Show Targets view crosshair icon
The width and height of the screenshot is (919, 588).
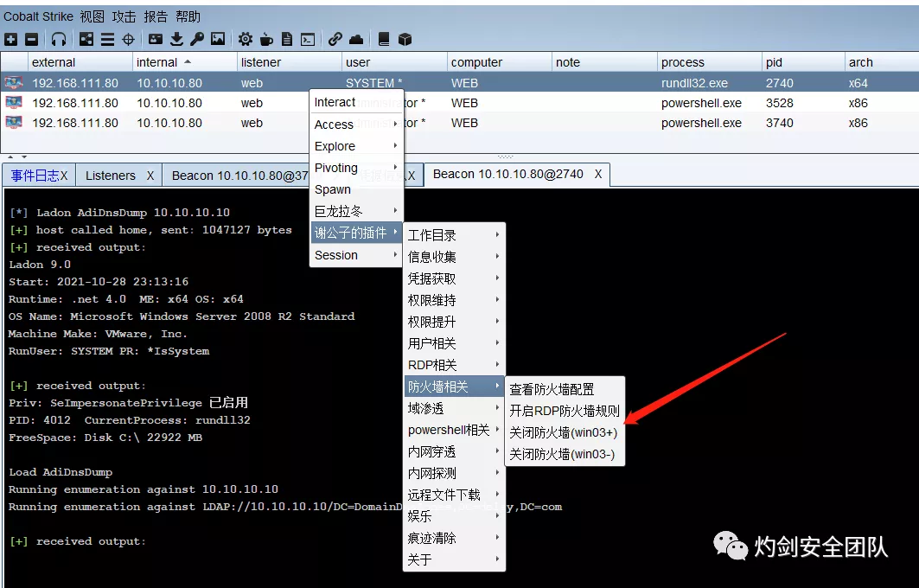click(x=128, y=39)
